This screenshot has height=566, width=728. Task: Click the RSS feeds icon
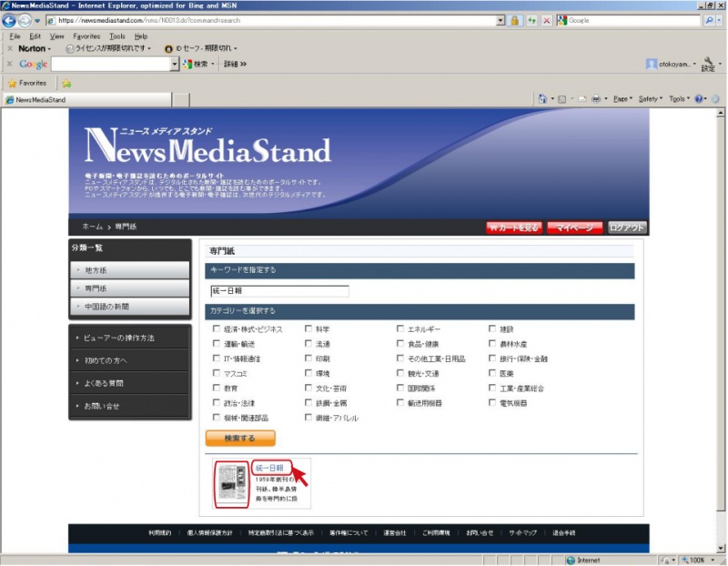(x=561, y=99)
